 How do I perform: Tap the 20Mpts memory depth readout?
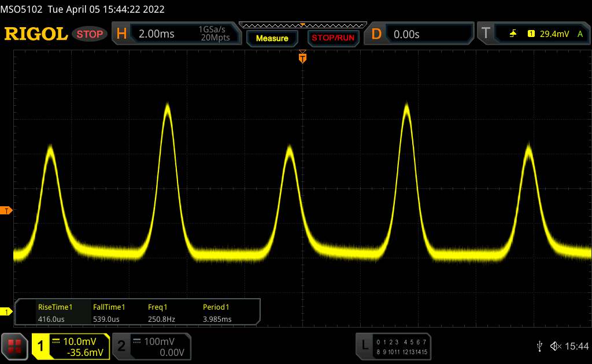(215, 38)
